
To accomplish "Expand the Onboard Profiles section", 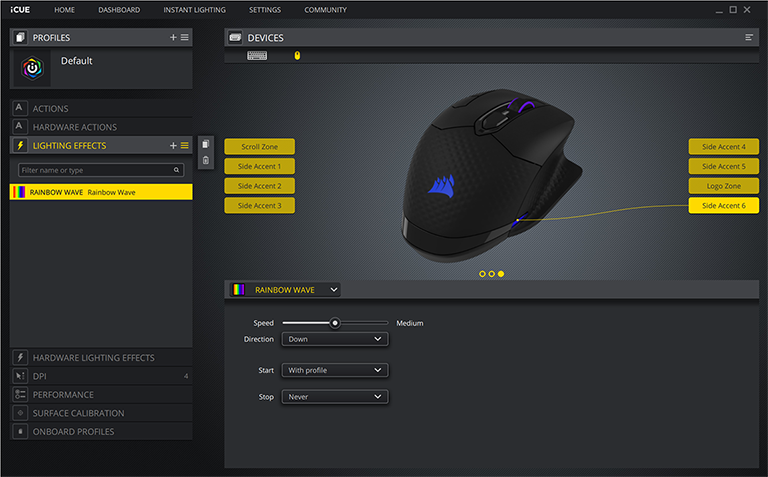I will [101, 431].
